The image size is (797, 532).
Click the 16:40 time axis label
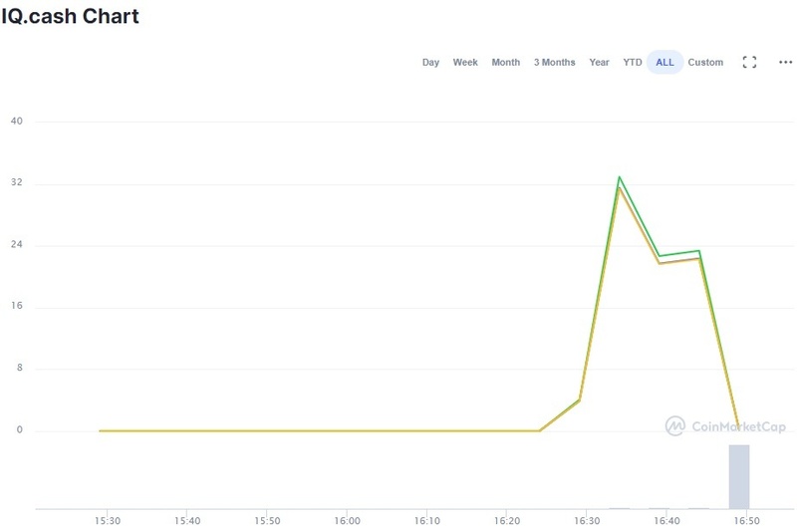coord(666,521)
